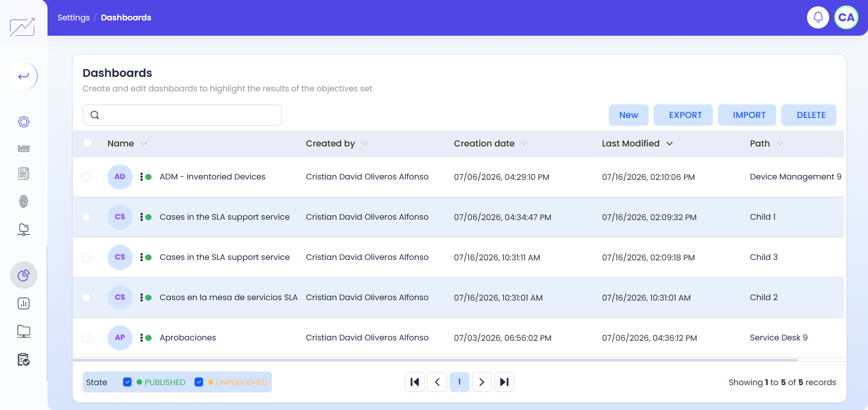The image size is (868, 410).
Task: Select page 1 in pagination
Action: 460,382
